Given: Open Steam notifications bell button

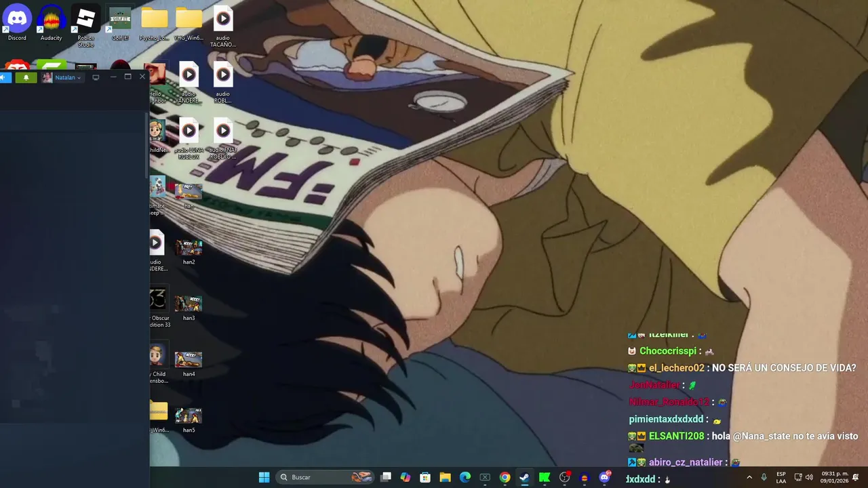Looking at the screenshot, I should 26,77.
